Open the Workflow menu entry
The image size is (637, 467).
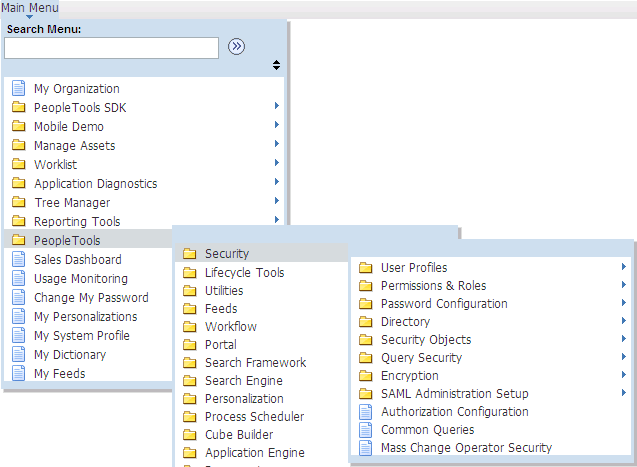(231, 326)
